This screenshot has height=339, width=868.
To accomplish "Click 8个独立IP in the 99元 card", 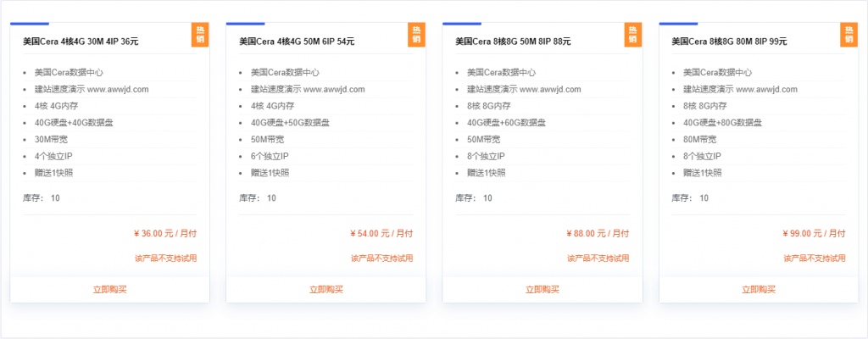I will pos(703,156).
